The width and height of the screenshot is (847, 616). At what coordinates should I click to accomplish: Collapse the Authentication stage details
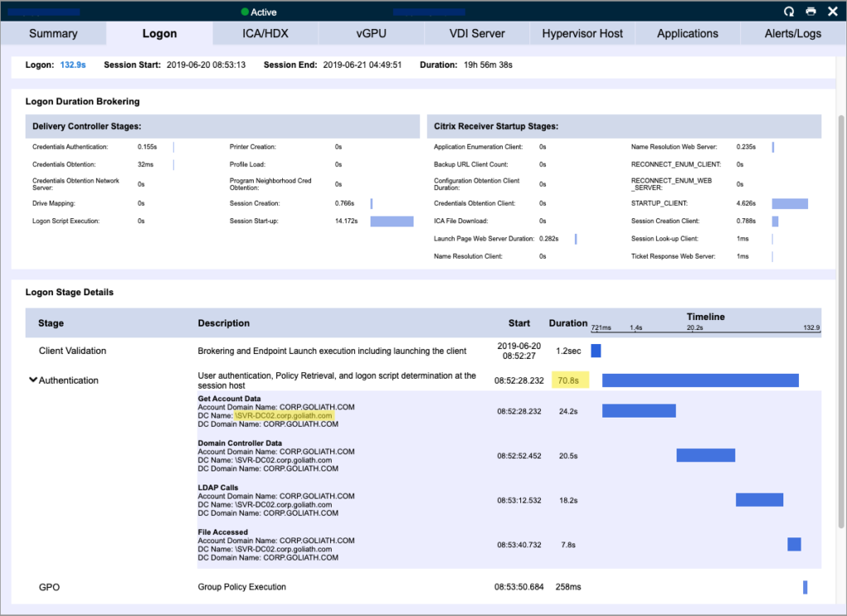point(32,380)
